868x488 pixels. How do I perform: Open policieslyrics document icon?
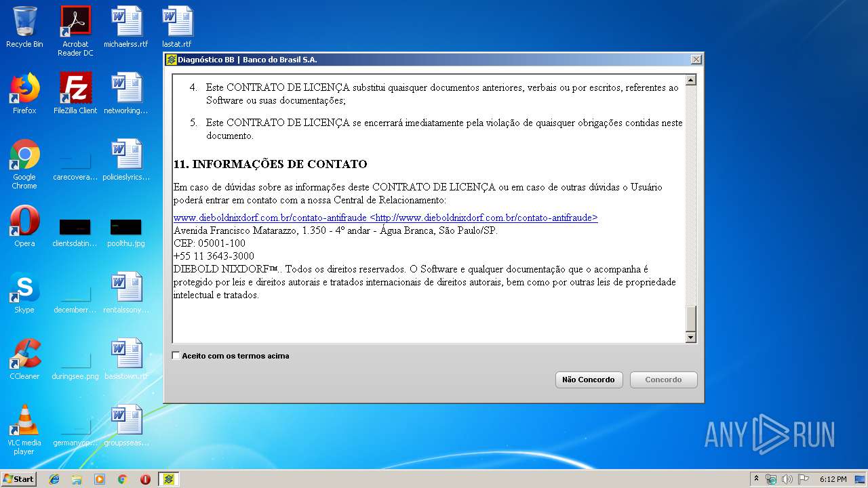click(x=126, y=160)
